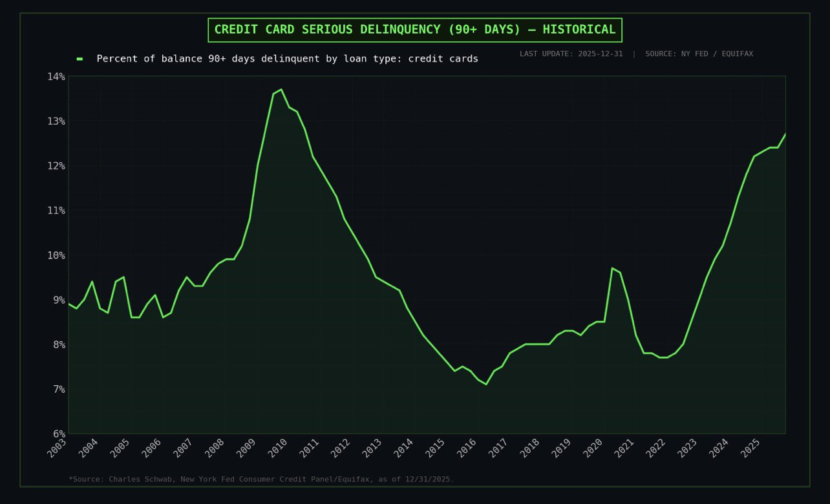This screenshot has height=504, width=830.
Task: Select the 2025 x-axis year label
Action: [750, 447]
